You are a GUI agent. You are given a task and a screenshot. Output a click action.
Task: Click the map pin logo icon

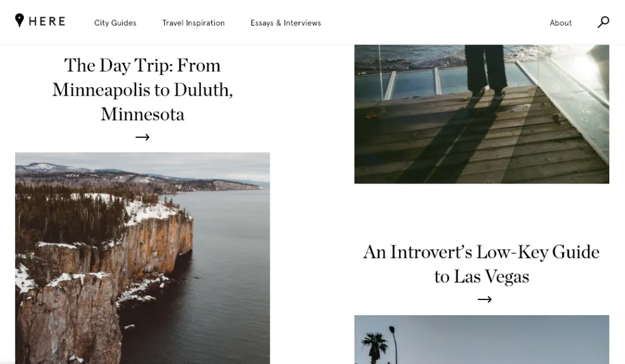(x=19, y=20)
